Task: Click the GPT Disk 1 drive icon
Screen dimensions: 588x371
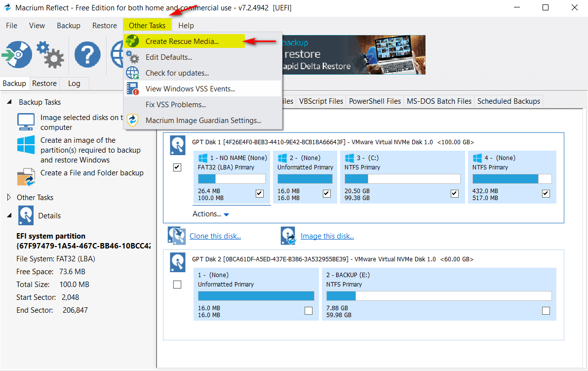Action: (x=178, y=146)
